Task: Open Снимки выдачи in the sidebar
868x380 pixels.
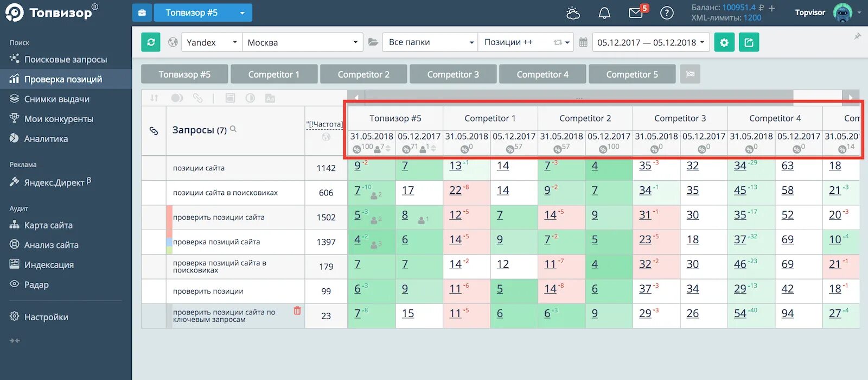Action: tap(66, 99)
